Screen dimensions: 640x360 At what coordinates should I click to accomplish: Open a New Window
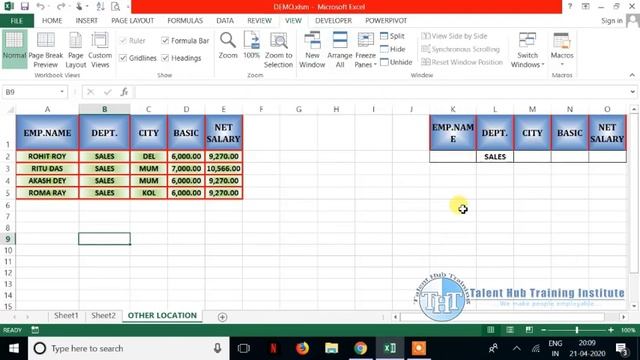(312, 49)
